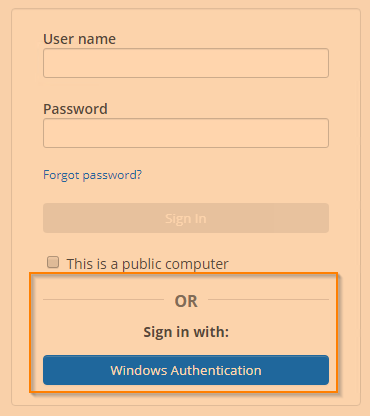This screenshot has height=416, width=370.
Task: Click the greyed-out Sign In button
Action: [x=186, y=218]
